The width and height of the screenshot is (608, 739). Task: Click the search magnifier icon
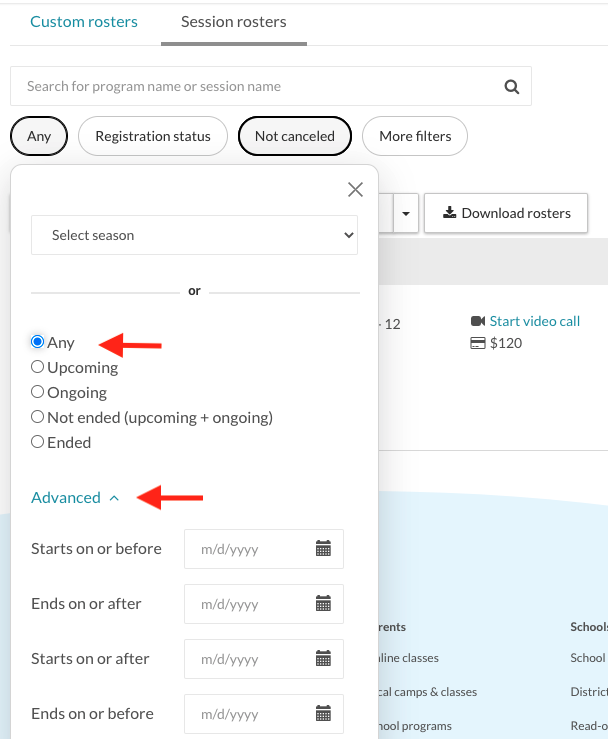(x=512, y=87)
